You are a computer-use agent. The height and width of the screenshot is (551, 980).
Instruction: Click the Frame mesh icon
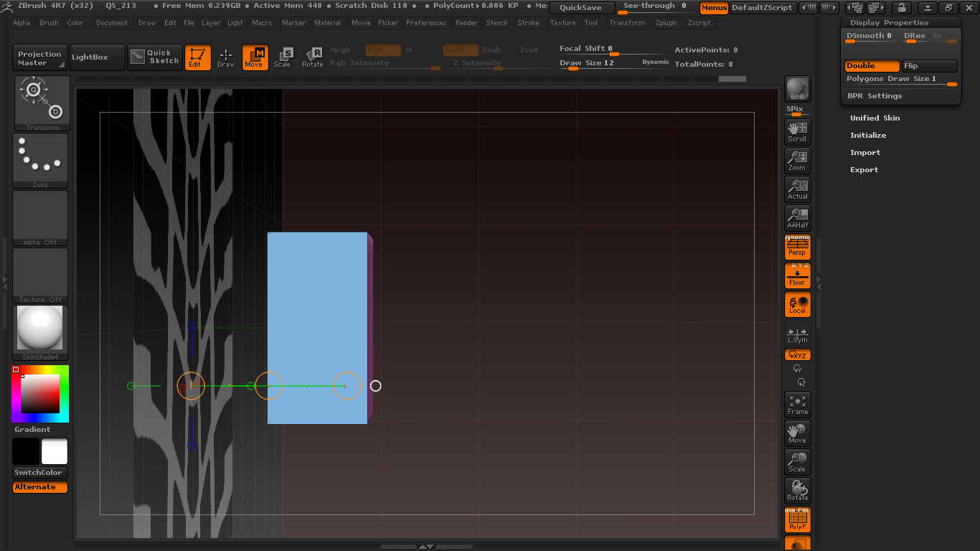pyautogui.click(x=797, y=405)
